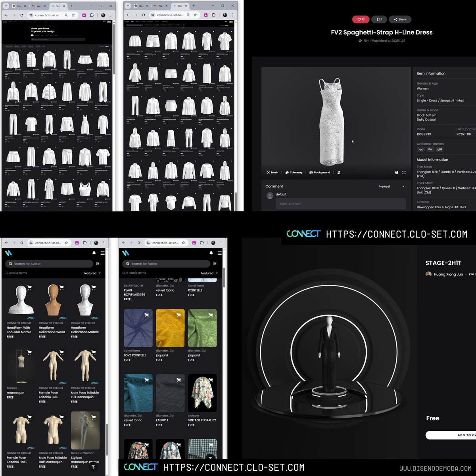476x476 pixels.
Task: Open Extensions puzzle icon in top-left browser
Action: click(x=92, y=15)
